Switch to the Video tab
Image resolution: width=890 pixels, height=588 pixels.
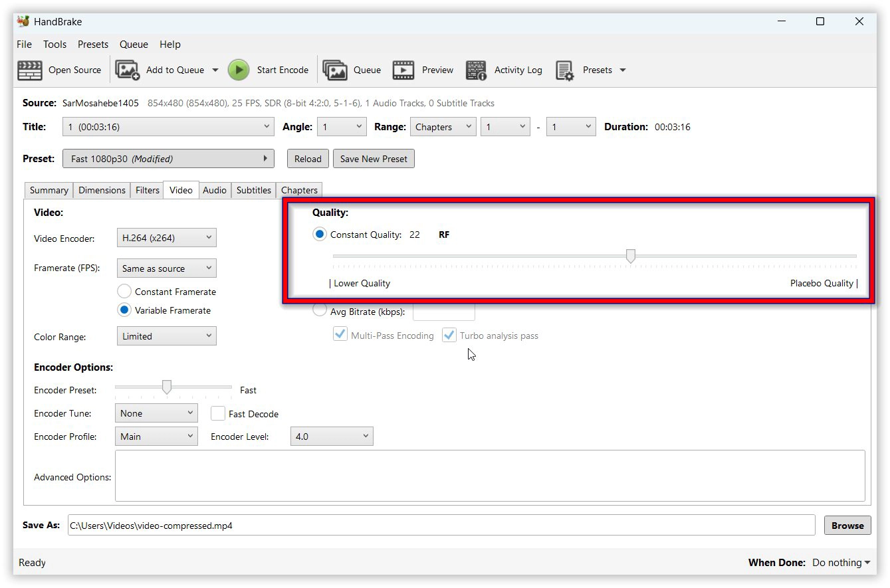[181, 190]
